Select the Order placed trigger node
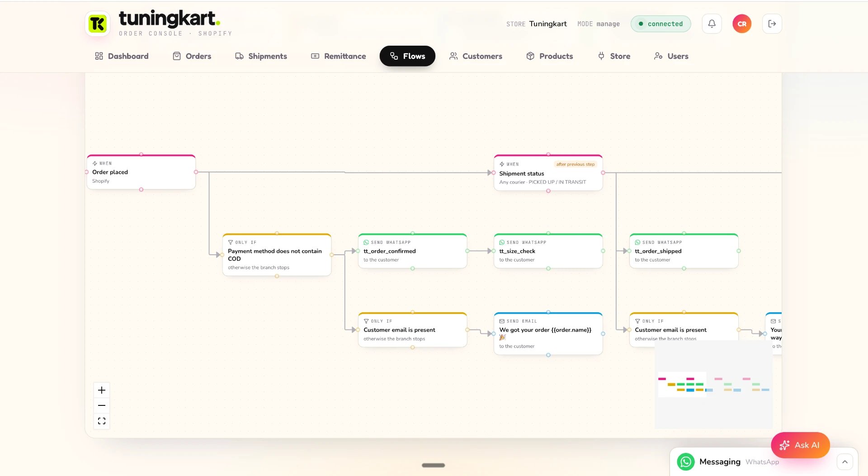Image resolution: width=868 pixels, height=476 pixels. (141, 172)
